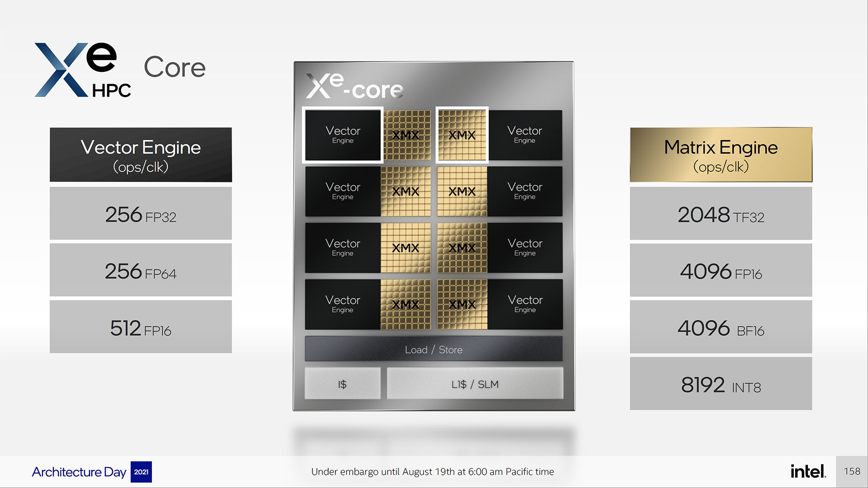This screenshot has width=868, height=488.
Task: Click the Load / Store bar
Action: (x=434, y=349)
